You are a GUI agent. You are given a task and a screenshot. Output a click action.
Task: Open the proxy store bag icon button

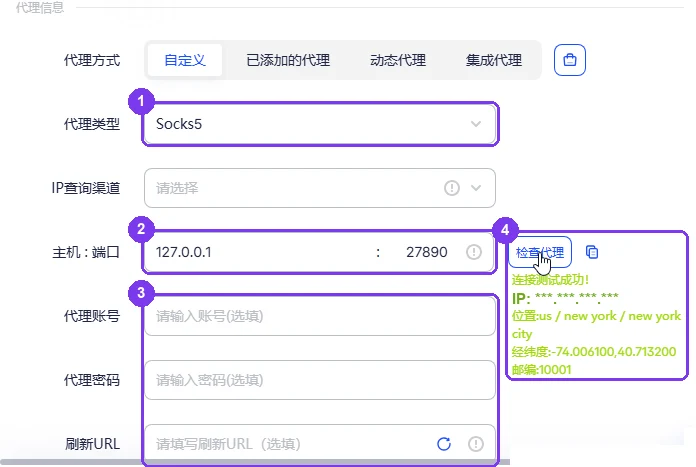tap(569, 60)
